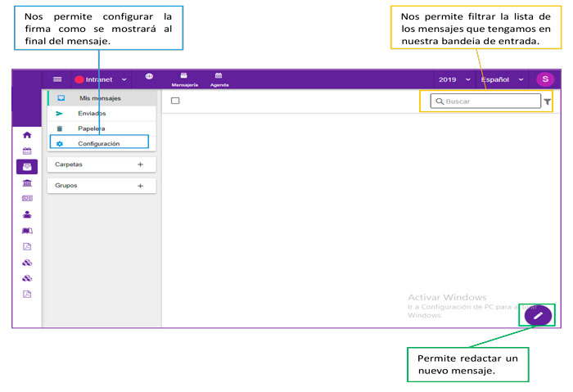Open the 2019 year dropdown
The image size is (573, 392).
pos(454,79)
